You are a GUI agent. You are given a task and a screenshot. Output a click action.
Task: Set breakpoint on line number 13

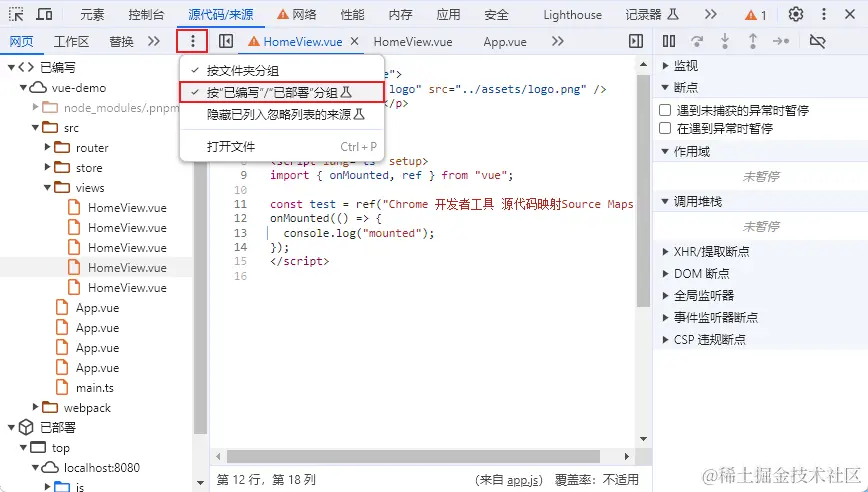[x=240, y=233]
